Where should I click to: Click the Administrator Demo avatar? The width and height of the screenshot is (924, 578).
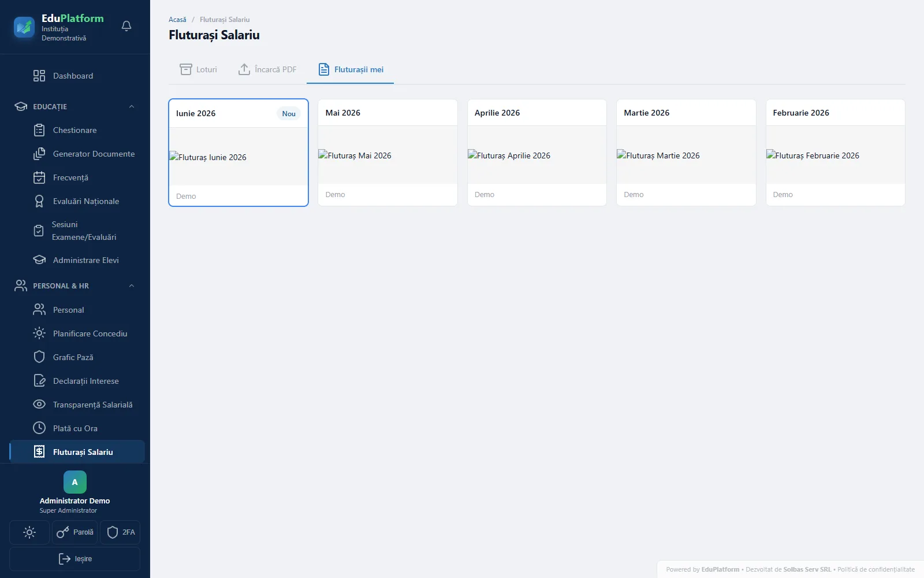click(x=75, y=482)
